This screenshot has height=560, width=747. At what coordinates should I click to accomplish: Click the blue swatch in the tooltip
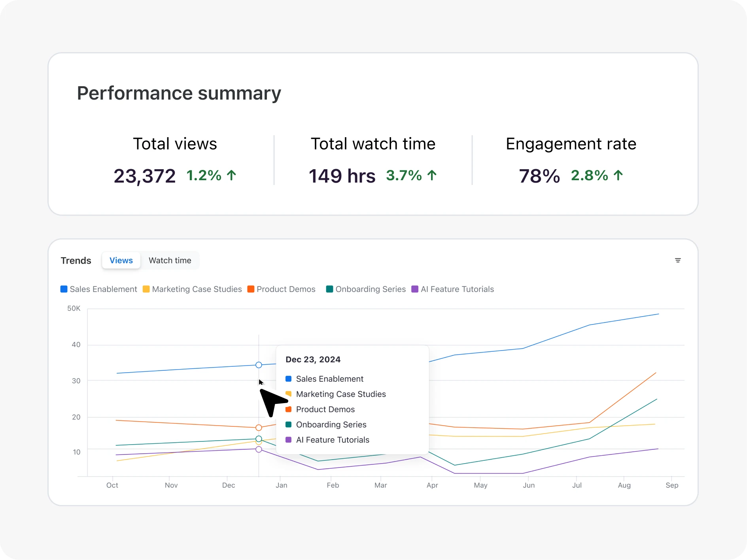pyautogui.click(x=289, y=379)
